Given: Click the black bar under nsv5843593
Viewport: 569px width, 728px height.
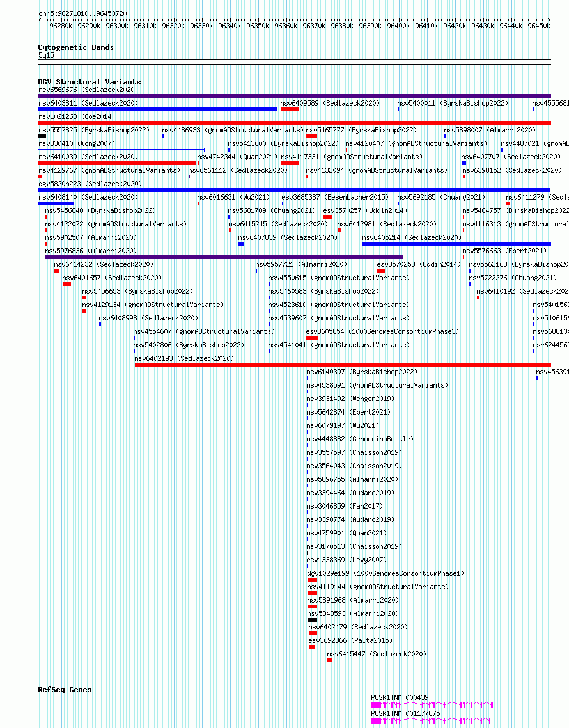Looking at the screenshot, I should 313,621.
